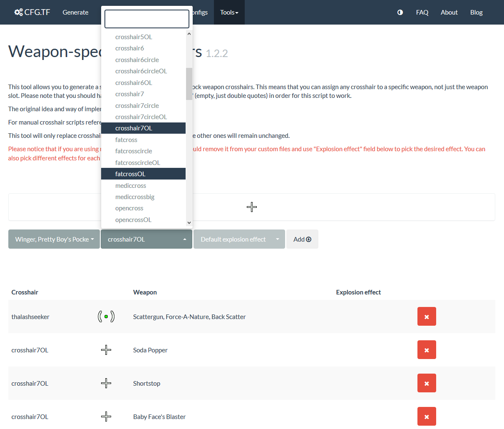Click Soda Popper row crosshair icon

pos(106,350)
